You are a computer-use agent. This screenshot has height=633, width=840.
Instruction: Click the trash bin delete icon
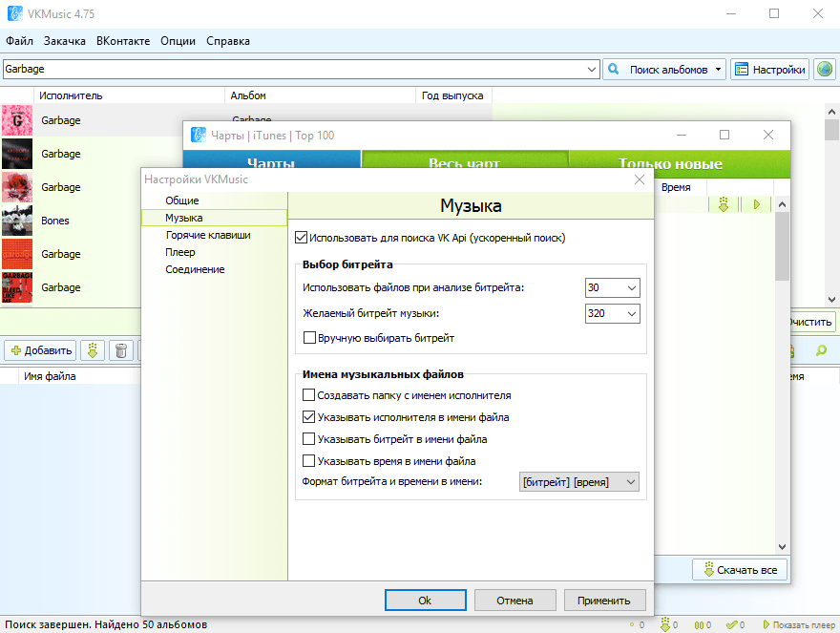(x=121, y=350)
